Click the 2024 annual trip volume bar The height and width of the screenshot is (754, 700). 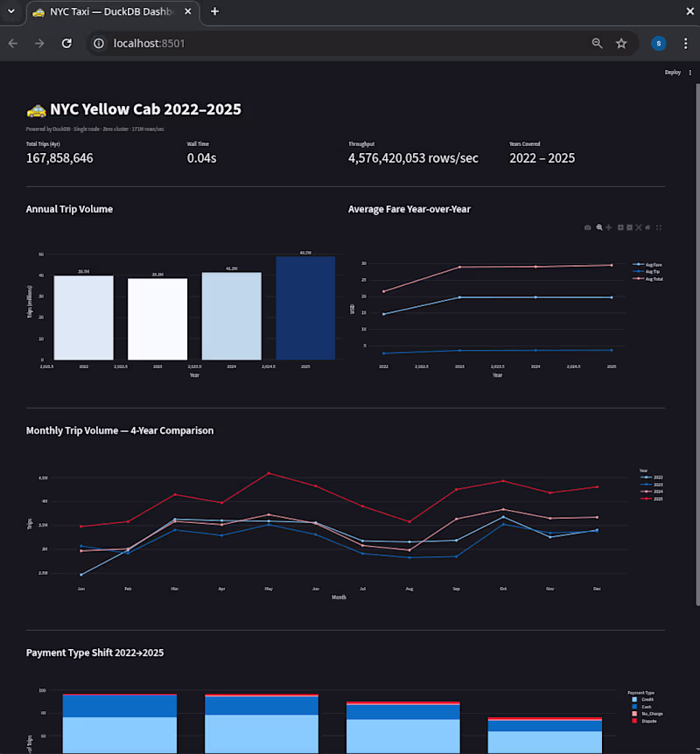231,316
